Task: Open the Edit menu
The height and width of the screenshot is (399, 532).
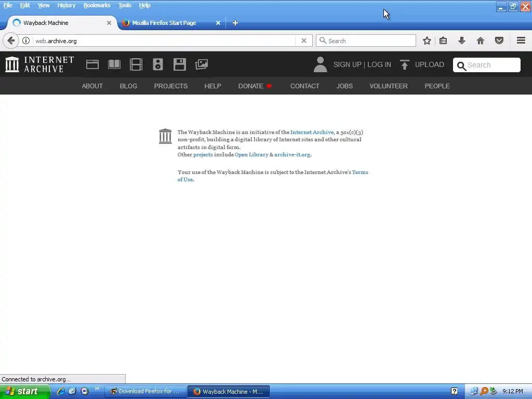Action: 25,5
